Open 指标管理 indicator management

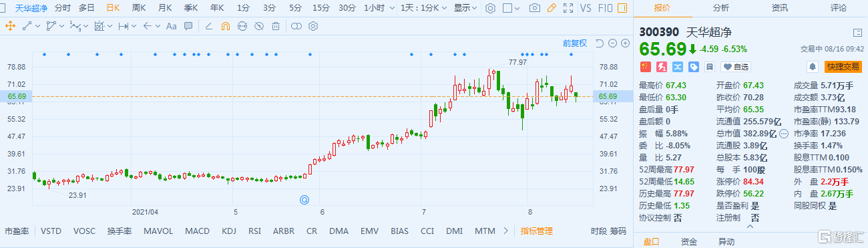[537, 231]
